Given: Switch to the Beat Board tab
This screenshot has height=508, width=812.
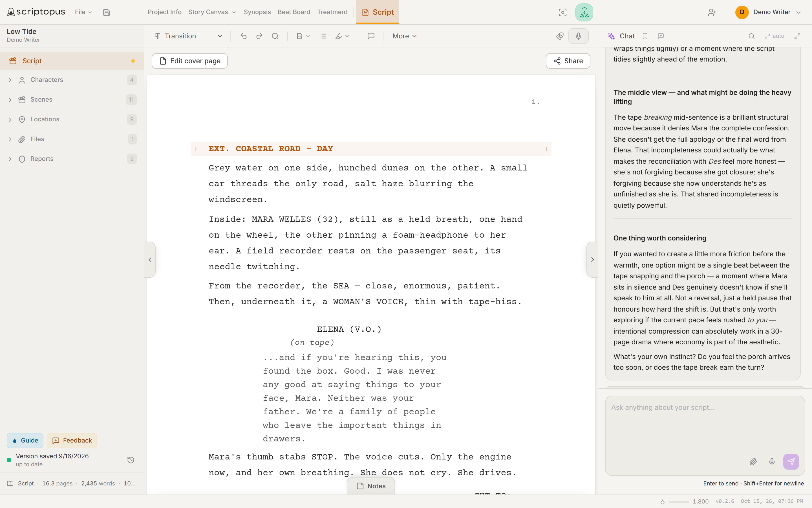Looking at the screenshot, I should tap(294, 12).
